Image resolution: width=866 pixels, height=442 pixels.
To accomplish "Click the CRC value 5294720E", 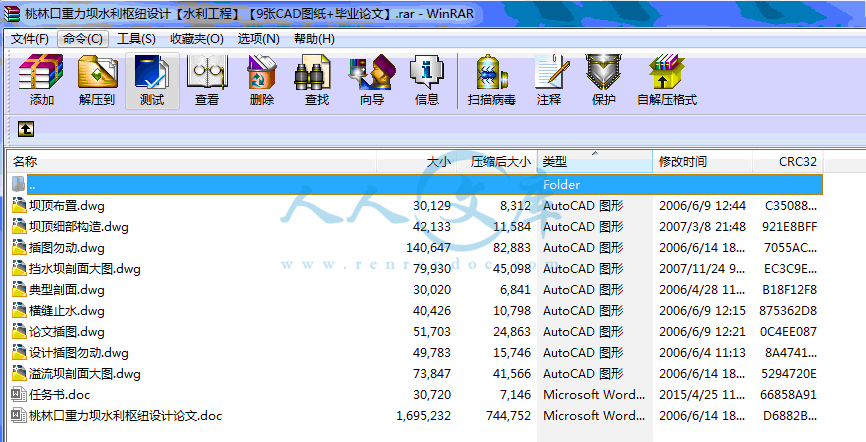I will (789, 373).
